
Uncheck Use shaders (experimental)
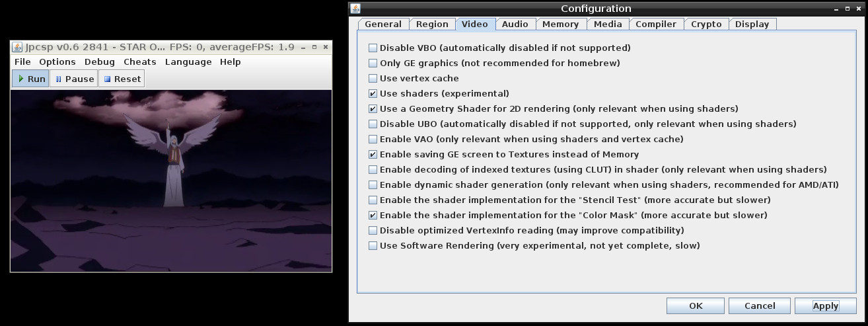point(373,93)
